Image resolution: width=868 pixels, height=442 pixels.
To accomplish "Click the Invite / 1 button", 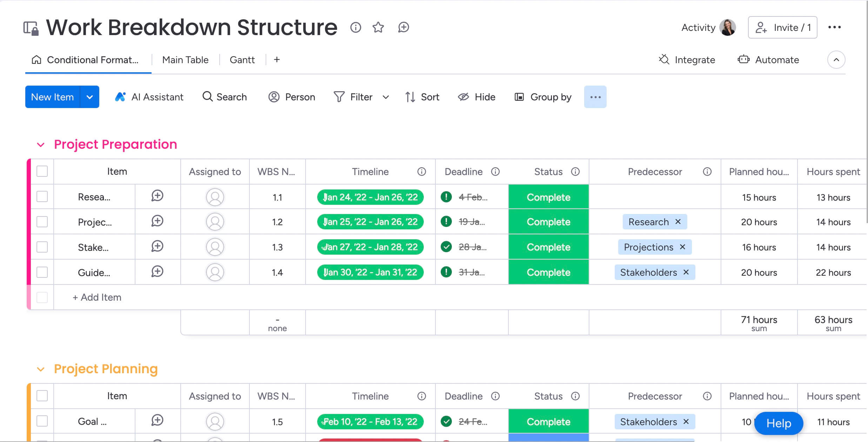I will [x=782, y=27].
